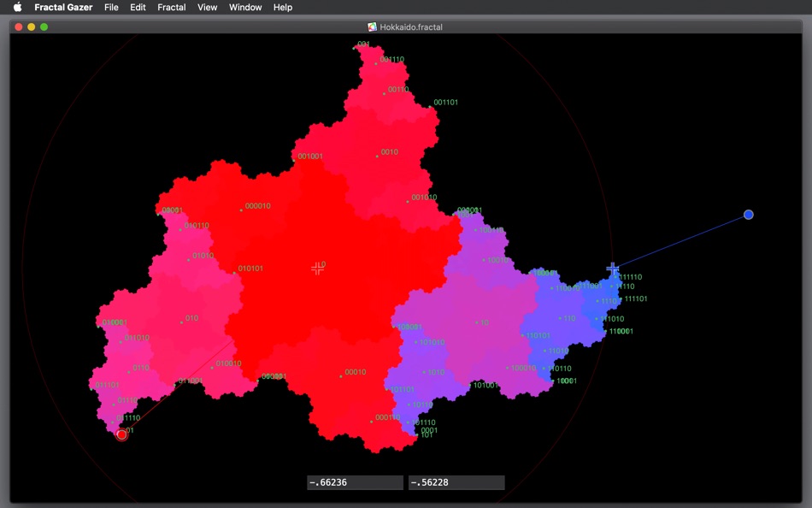Open the Edit menu
Viewport: 812px width, 508px height.
click(x=138, y=7)
